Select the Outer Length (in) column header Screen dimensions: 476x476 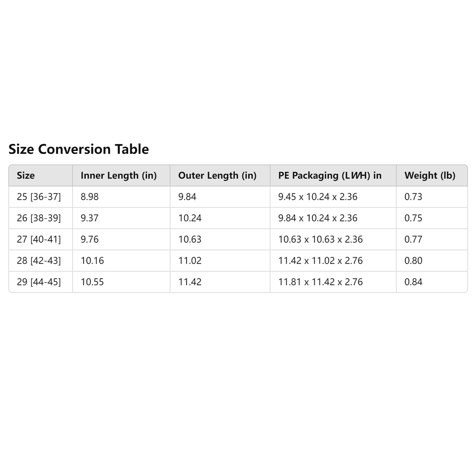tap(217, 175)
